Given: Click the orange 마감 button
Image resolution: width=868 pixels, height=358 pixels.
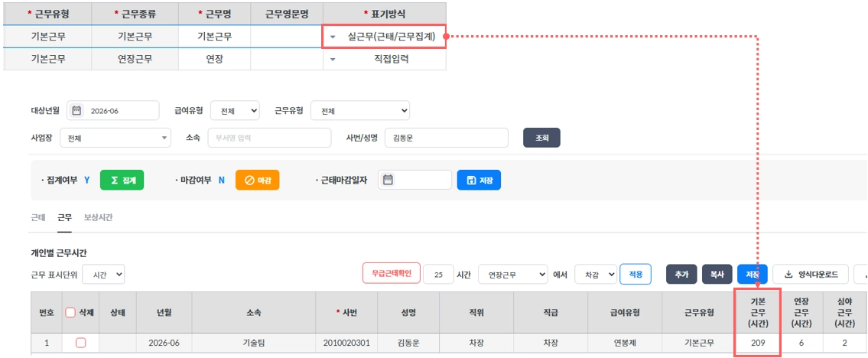Looking at the screenshot, I should [258, 180].
